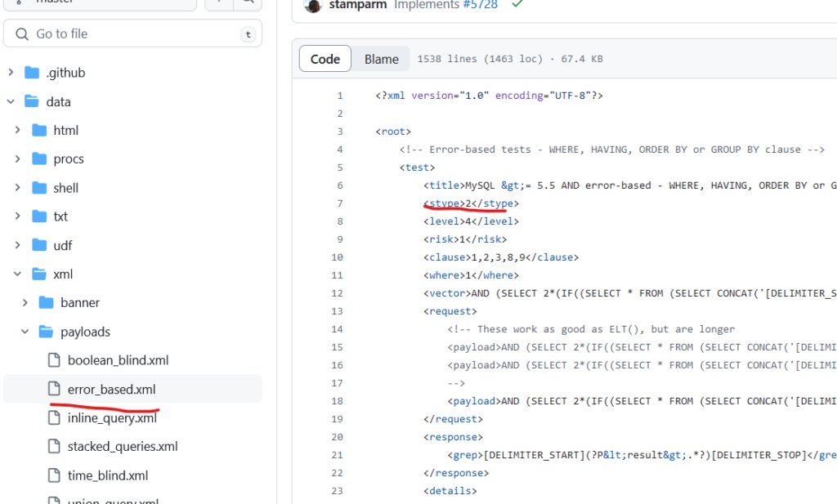Click the <root> tag on line 3

point(393,132)
